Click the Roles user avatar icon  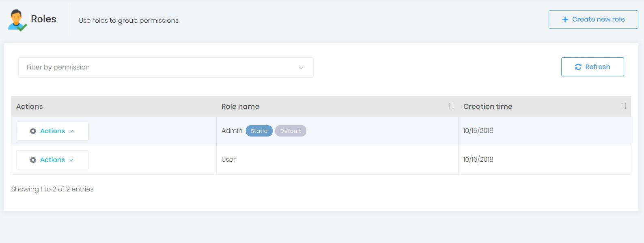pyautogui.click(x=17, y=20)
